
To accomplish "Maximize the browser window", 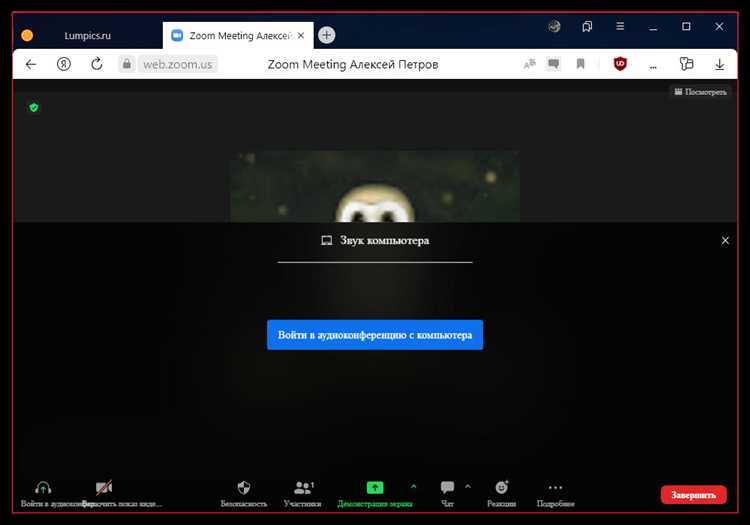I will coord(686,26).
